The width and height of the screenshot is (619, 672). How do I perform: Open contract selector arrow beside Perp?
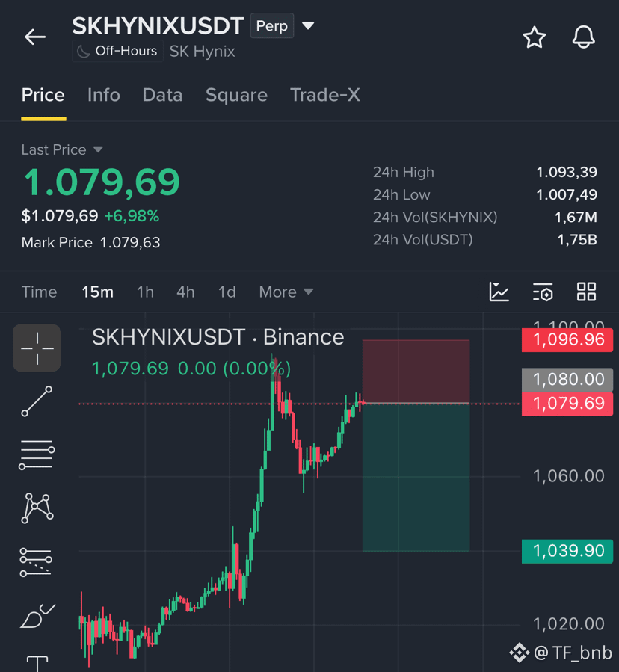coord(308,25)
